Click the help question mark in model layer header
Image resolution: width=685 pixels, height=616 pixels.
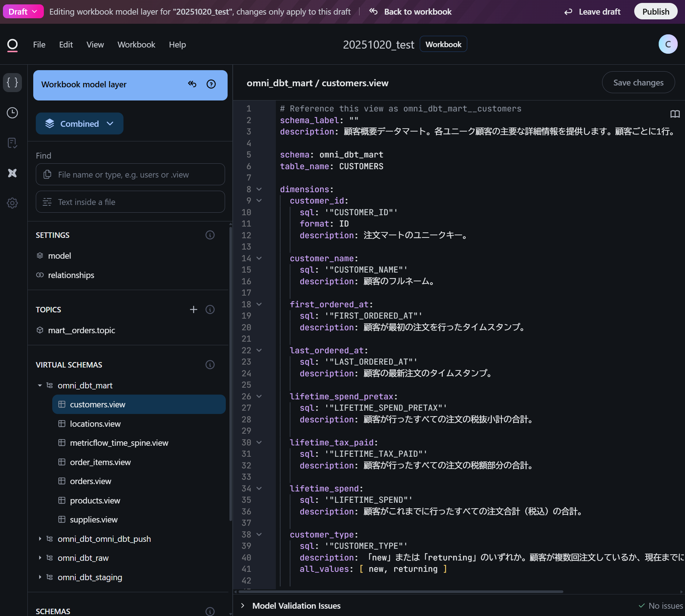click(x=211, y=84)
